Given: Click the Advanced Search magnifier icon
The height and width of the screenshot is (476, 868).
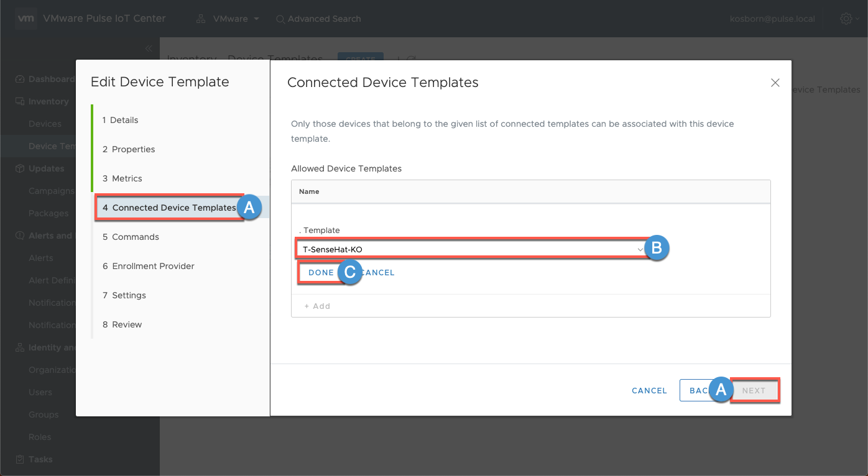Looking at the screenshot, I should click(280, 19).
